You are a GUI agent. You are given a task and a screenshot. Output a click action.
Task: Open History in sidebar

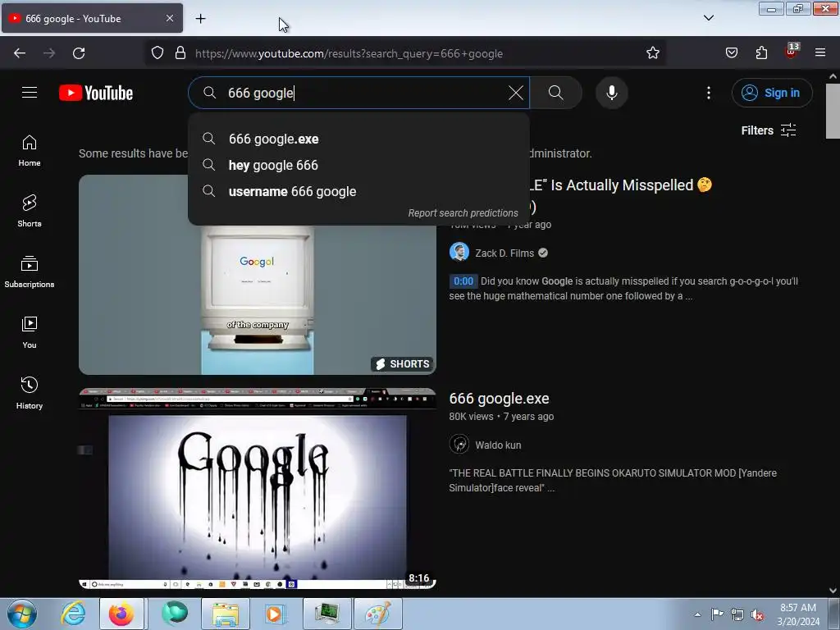click(x=30, y=393)
